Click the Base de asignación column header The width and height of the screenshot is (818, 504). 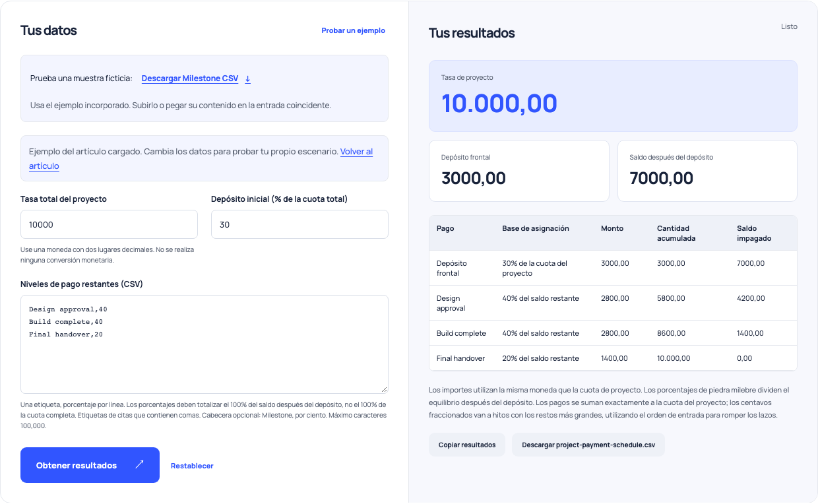pyautogui.click(x=536, y=228)
